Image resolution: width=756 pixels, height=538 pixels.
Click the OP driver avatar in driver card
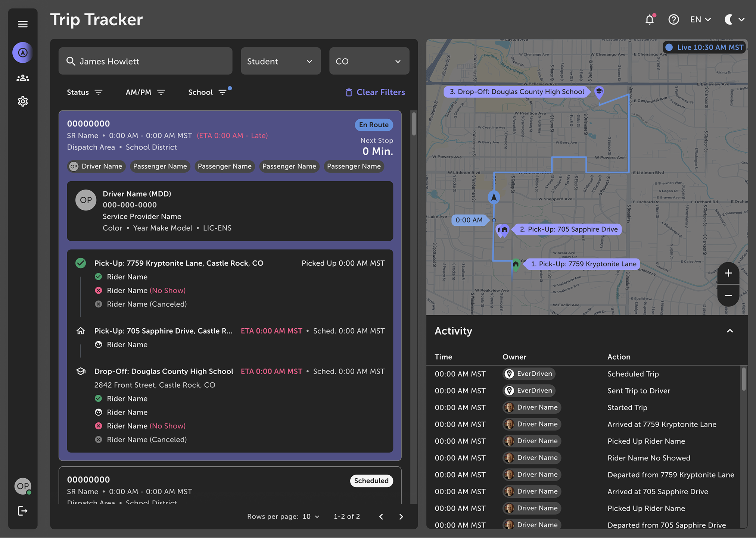click(x=86, y=200)
